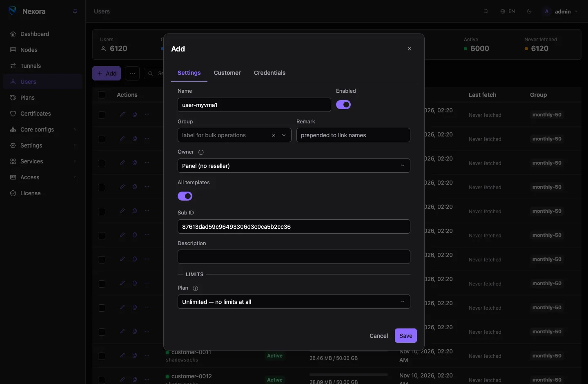
Task: Click the Add user button
Action: (x=107, y=74)
